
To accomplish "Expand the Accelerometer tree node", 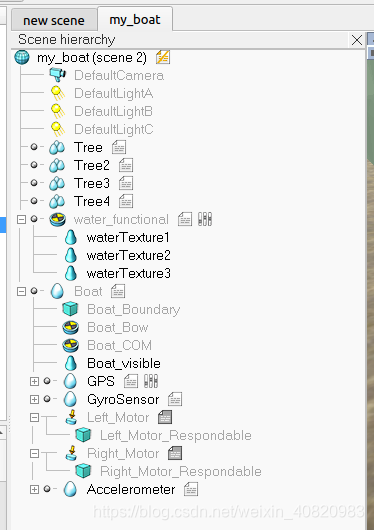I will 34,489.
